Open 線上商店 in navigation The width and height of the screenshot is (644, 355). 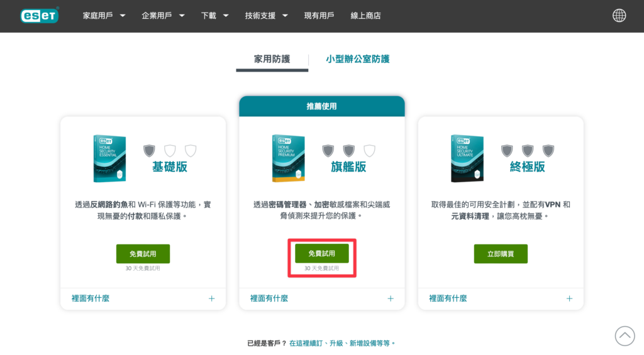pyautogui.click(x=365, y=16)
